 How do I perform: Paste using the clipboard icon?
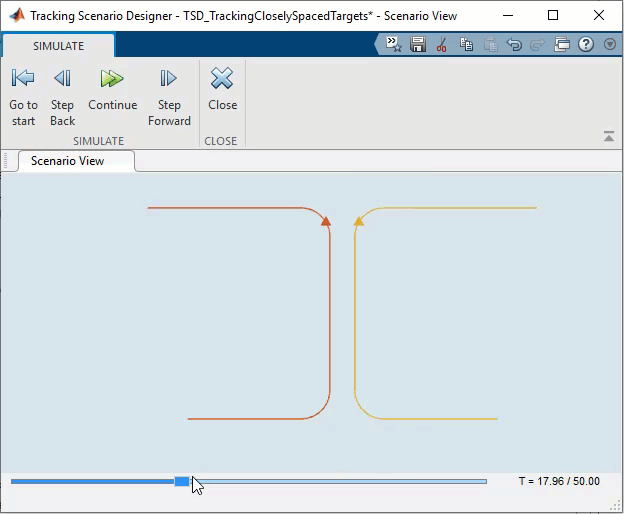[490, 44]
